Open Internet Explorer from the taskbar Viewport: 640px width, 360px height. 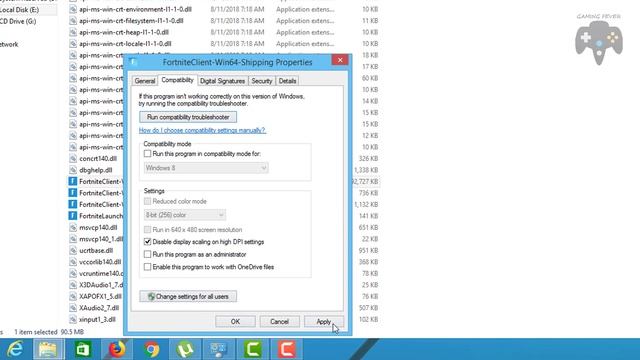[x=15, y=349]
